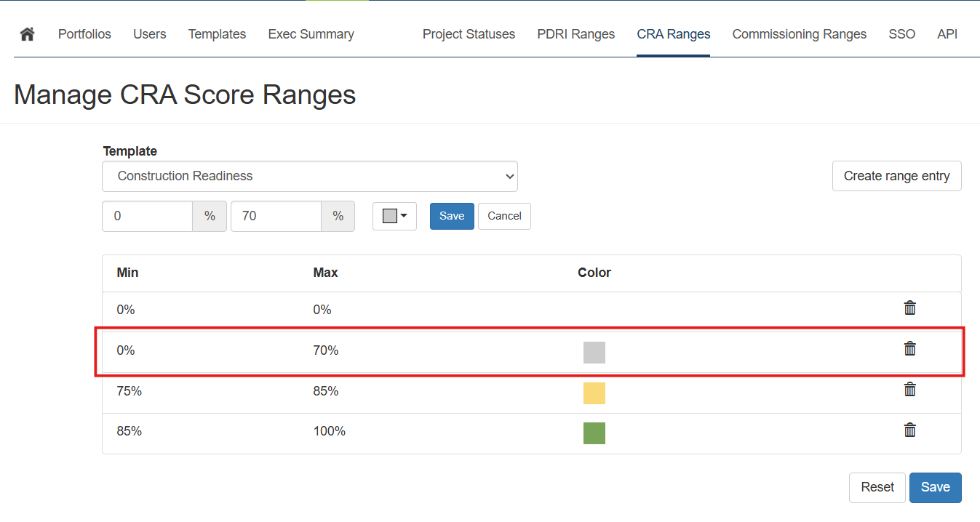The image size is (980, 522).
Task: Open the Exec Summary page
Action: click(x=311, y=34)
